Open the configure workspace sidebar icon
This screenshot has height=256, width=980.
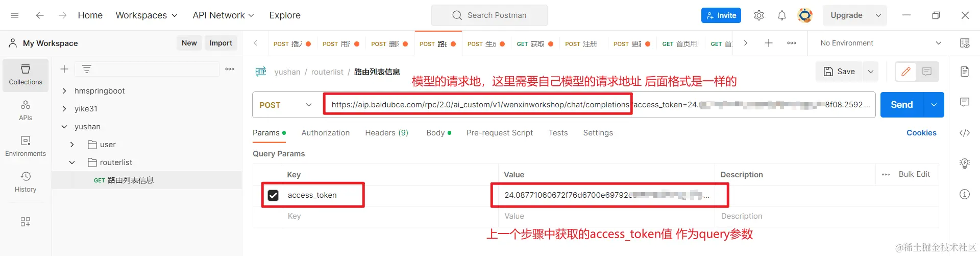point(26,222)
